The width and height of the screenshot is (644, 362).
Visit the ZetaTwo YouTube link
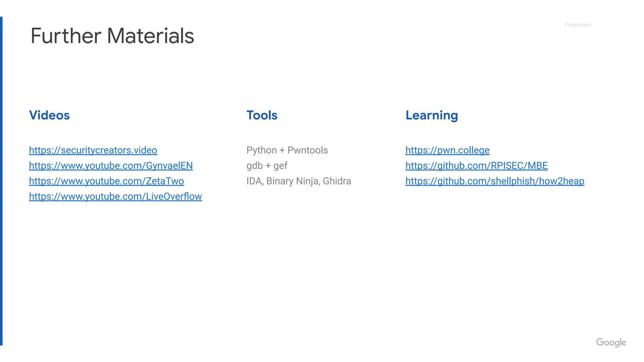pyautogui.click(x=106, y=181)
